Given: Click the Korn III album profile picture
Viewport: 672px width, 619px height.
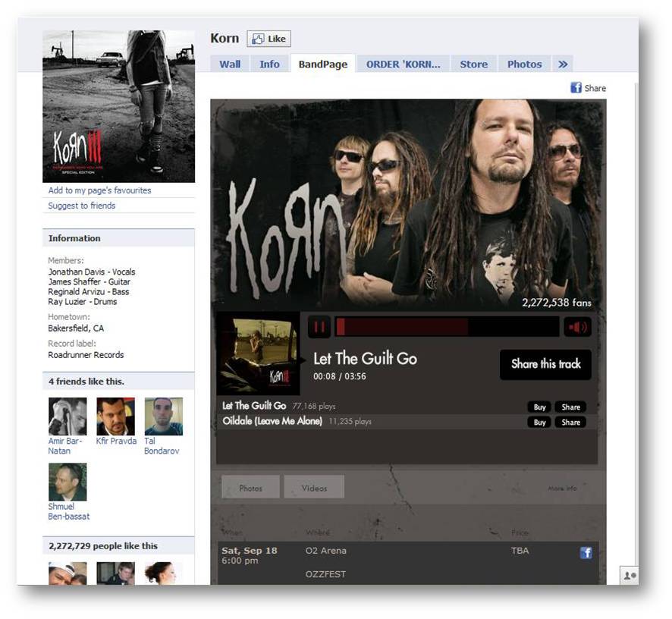Looking at the screenshot, I should (119, 106).
